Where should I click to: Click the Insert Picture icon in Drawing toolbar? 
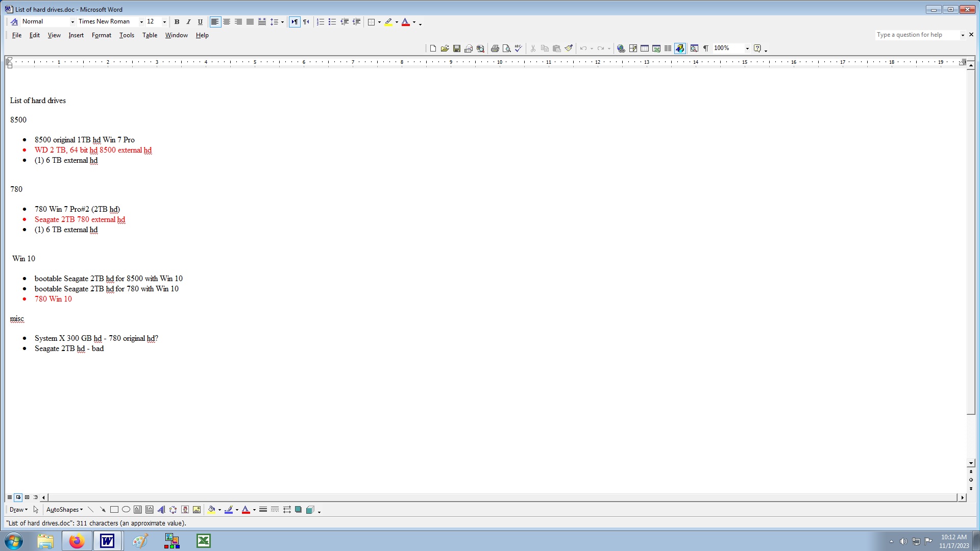pos(197,510)
